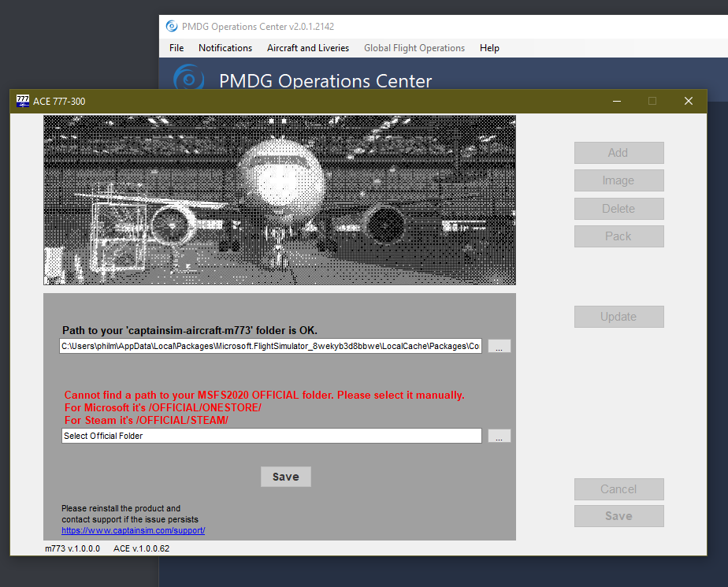Click the large PMDG logo in the header
Screen dimensions: 728x587
click(x=189, y=78)
